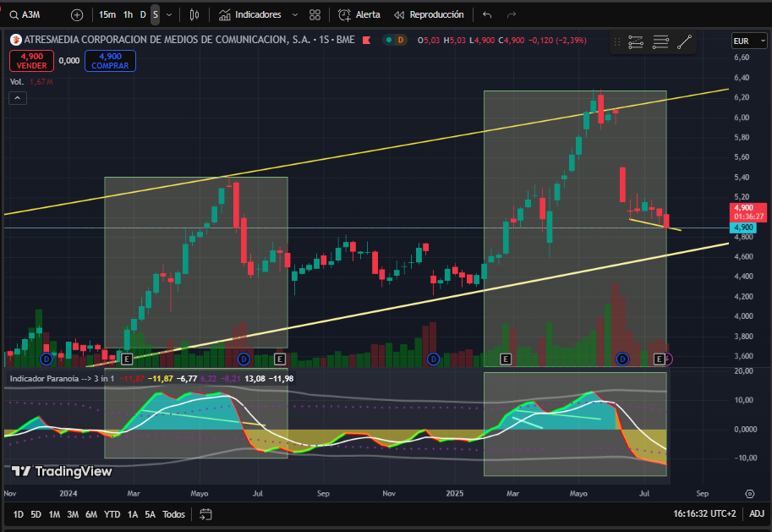
Task: Select the D daily timeframe in toolbar
Action: tap(143, 14)
